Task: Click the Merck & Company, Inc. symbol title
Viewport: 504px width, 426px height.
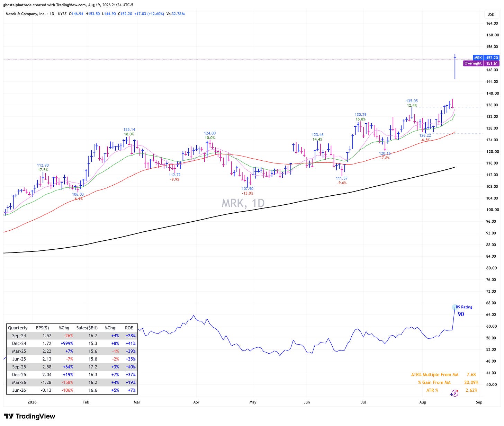Action: point(26,14)
